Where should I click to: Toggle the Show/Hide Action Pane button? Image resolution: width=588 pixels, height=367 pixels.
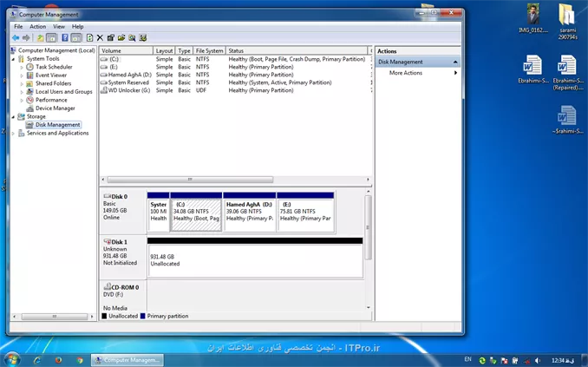coord(76,37)
